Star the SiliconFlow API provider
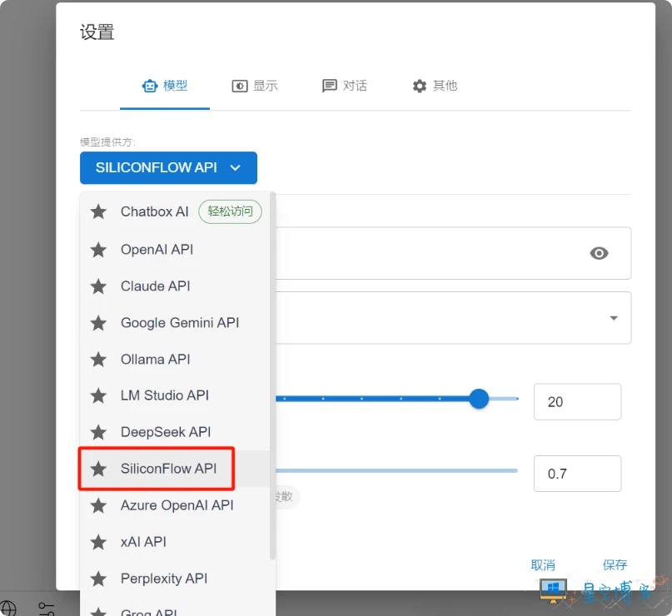Screen dimensions: 672x616 98,469
